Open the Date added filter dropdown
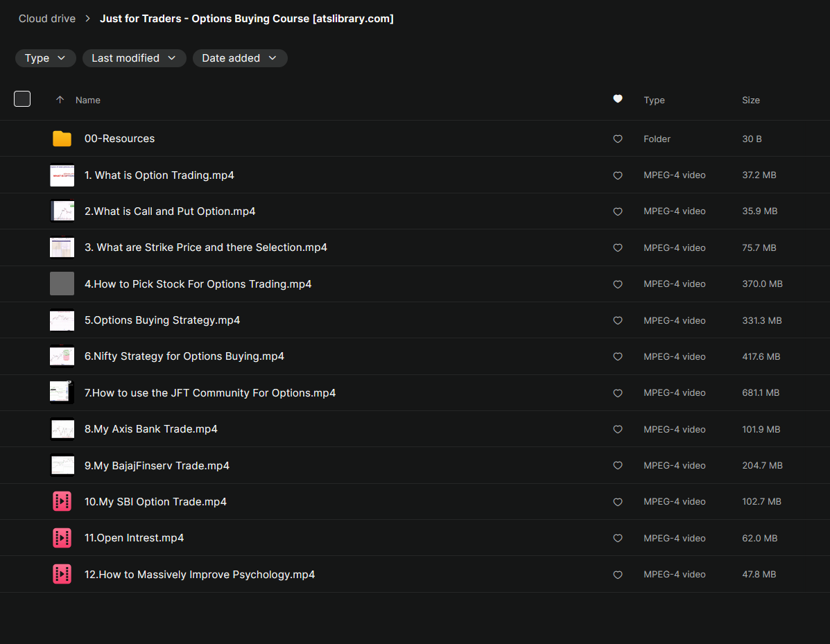The width and height of the screenshot is (830, 644). tap(239, 58)
